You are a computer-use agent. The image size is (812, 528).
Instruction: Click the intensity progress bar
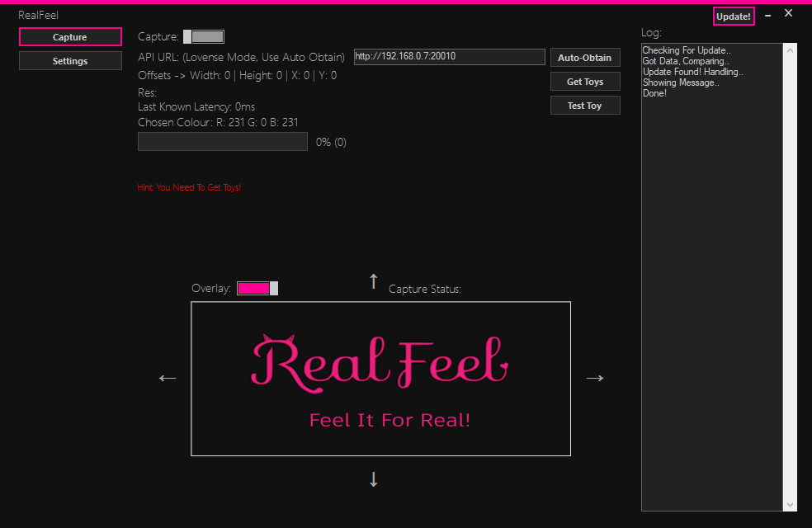[x=223, y=142]
